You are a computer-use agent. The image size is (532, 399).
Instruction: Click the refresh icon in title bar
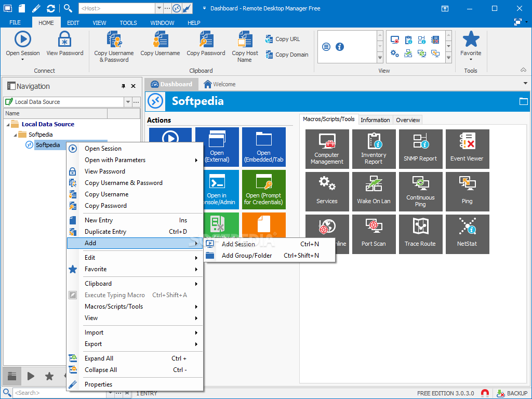coord(51,8)
